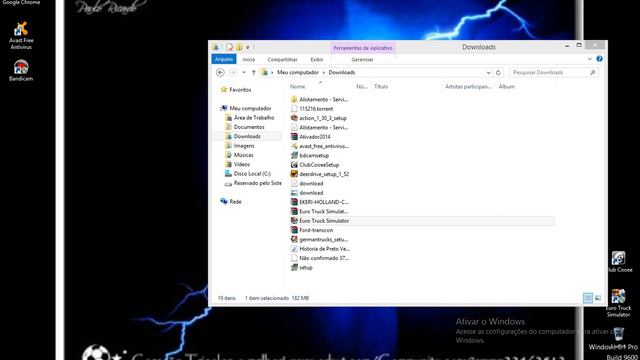Select the germantrucks_setup file
Screen dimensions: 640x360
point(320,240)
